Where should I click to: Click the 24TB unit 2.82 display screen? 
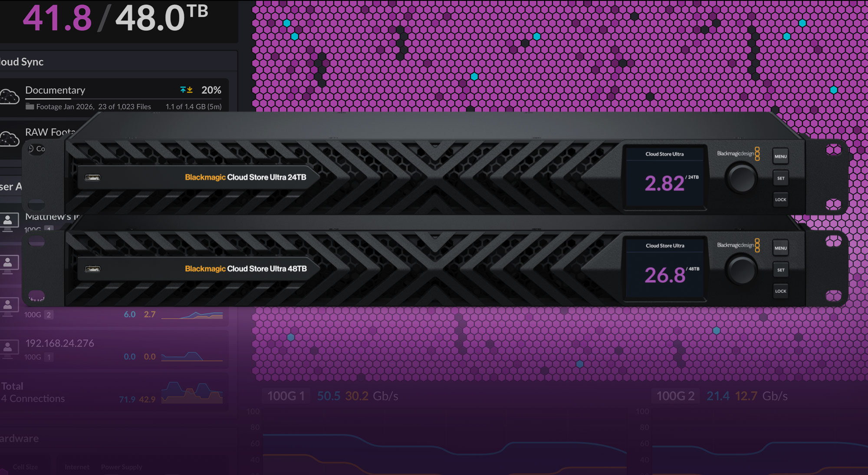coord(664,178)
